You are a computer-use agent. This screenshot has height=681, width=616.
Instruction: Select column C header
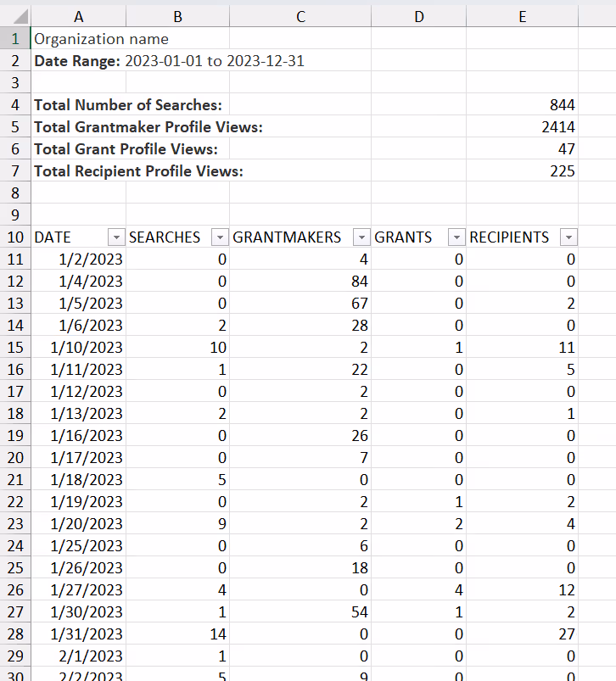(x=300, y=16)
